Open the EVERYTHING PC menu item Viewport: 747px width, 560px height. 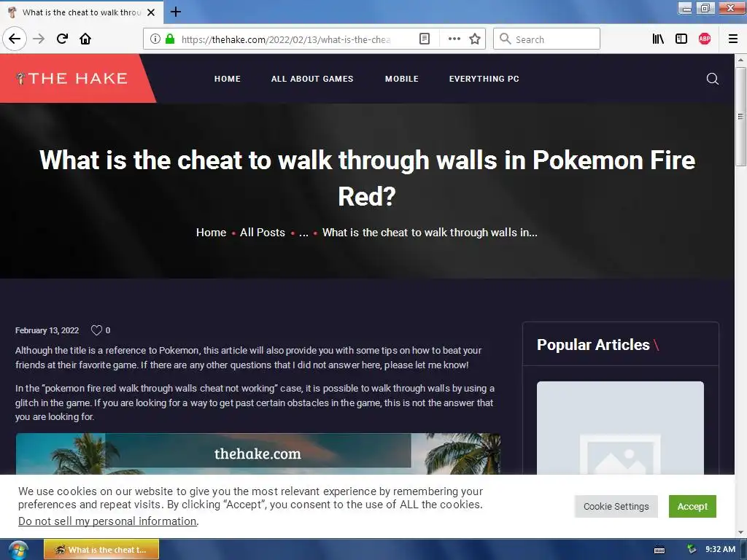[484, 79]
